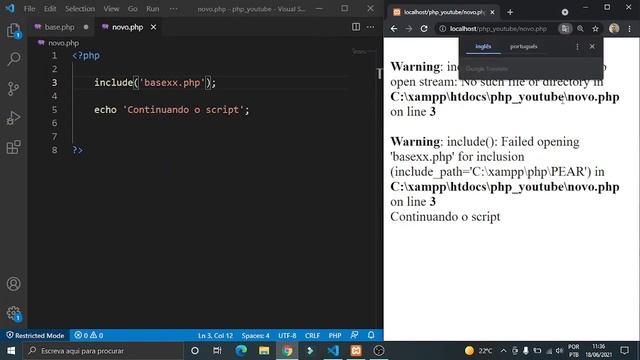Change indentation via Spaces: 4
Viewport: 640px width, 360px height.
pos(256,336)
